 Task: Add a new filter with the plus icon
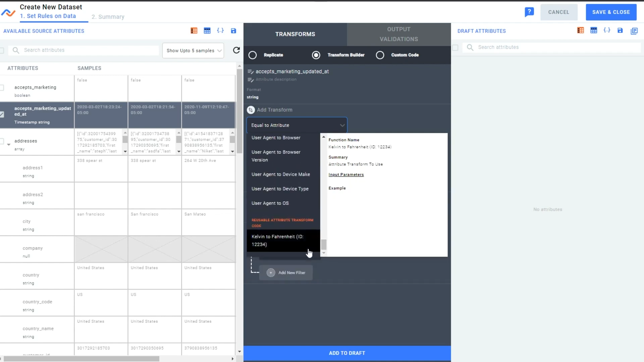tap(271, 273)
